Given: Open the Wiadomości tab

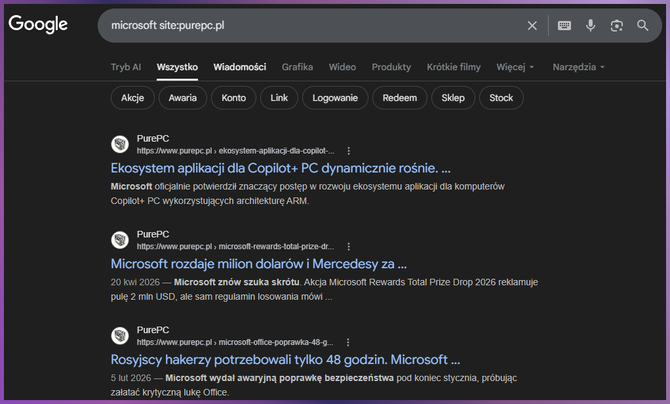Looking at the screenshot, I should click(x=240, y=67).
